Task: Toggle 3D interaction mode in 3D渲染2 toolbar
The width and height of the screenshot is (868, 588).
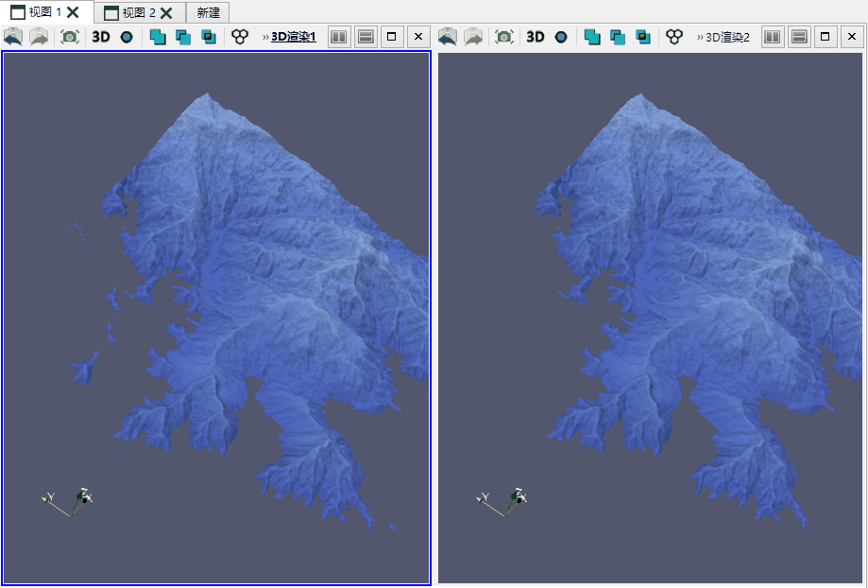Action: (536, 37)
